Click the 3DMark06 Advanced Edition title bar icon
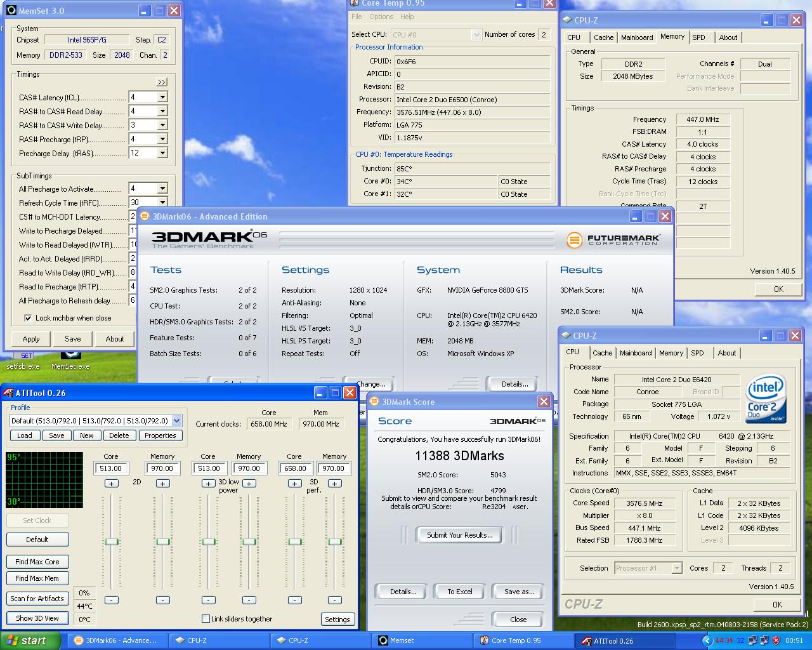This screenshot has height=650, width=812. click(x=145, y=216)
